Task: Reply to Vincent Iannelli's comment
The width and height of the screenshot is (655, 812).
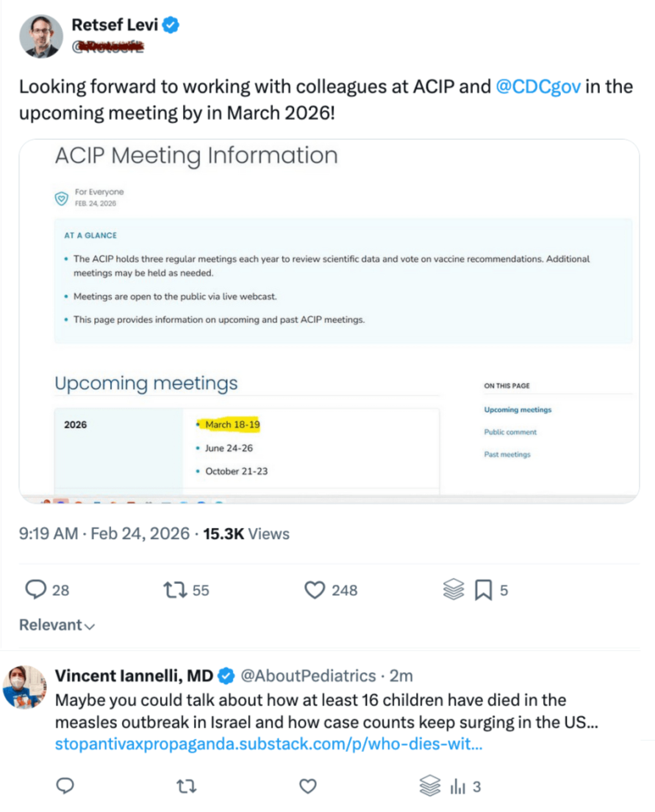Action: (65, 786)
